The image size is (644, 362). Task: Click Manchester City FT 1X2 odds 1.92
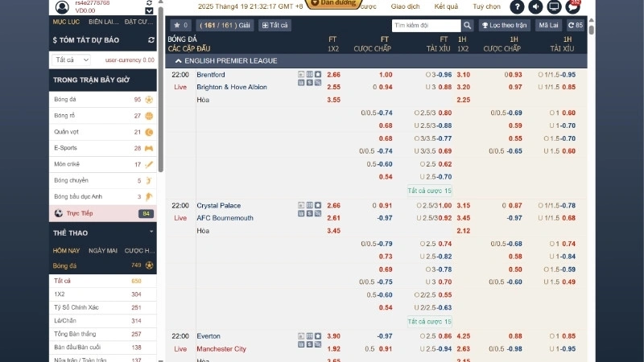click(x=333, y=349)
